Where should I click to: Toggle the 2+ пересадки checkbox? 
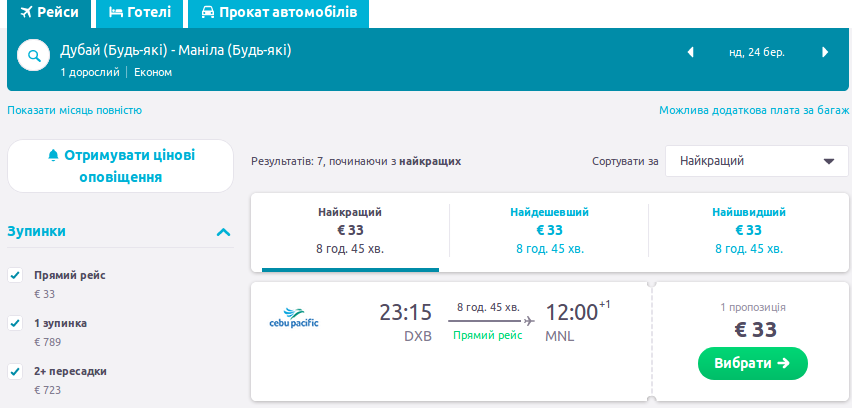pyautogui.click(x=15, y=371)
